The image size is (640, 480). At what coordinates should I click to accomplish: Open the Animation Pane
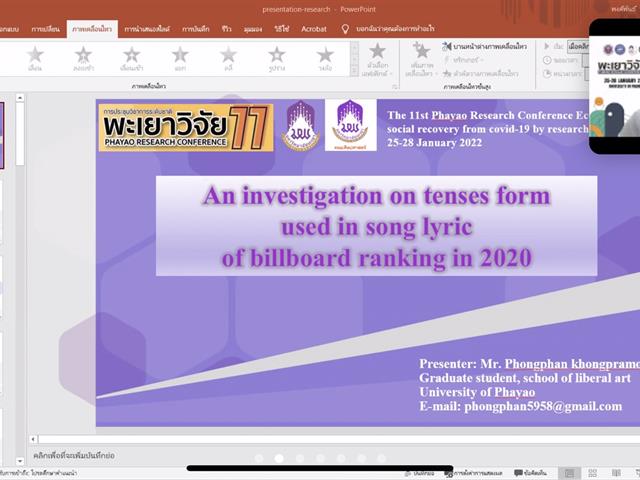tap(484, 47)
